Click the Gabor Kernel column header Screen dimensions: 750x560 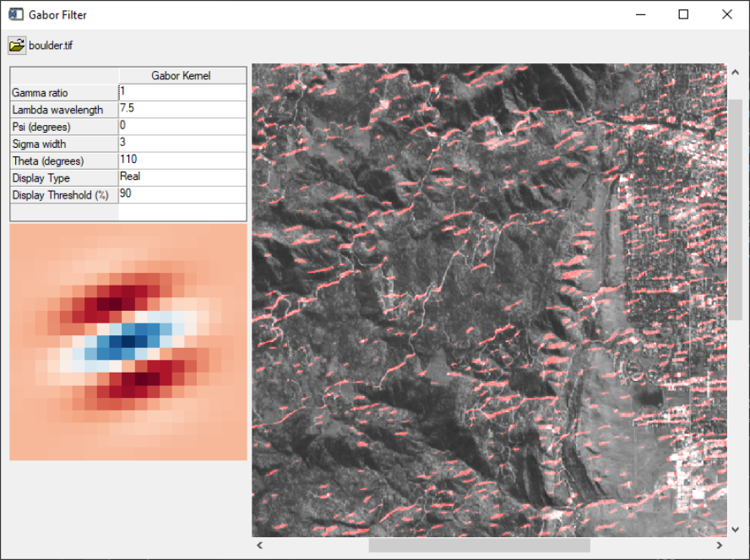click(x=182, y=75)
